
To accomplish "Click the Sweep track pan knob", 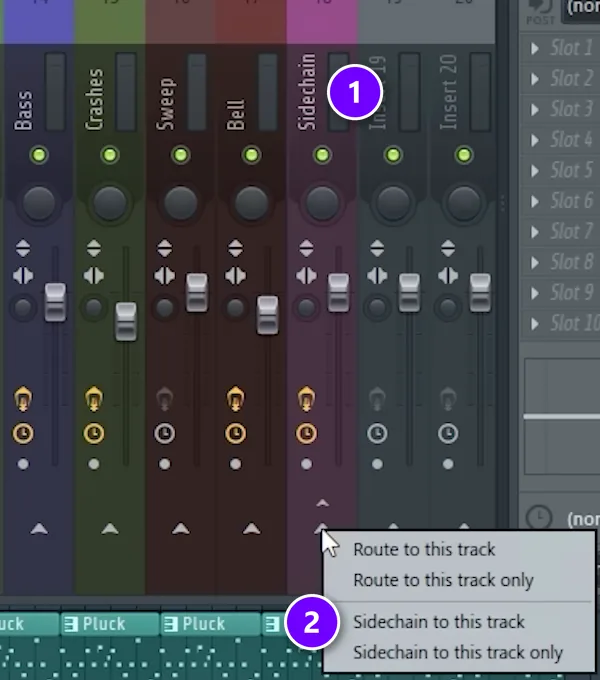I will click(x=180, y=203).
